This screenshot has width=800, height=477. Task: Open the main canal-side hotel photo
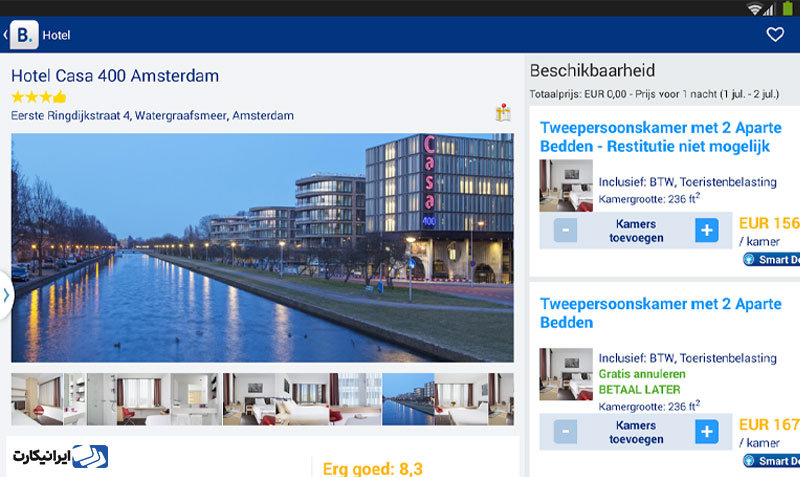(x=262, y=248)
